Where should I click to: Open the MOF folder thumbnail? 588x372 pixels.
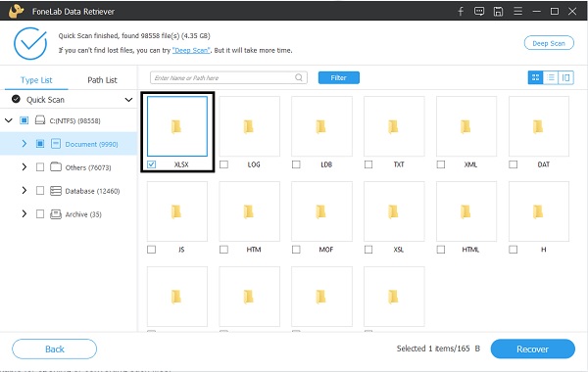[321, 211]
